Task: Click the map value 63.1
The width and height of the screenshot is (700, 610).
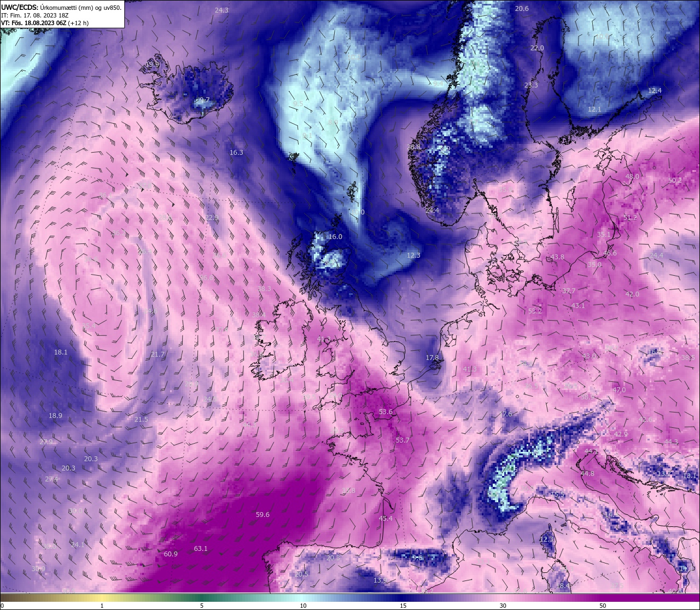Action: 201,549
